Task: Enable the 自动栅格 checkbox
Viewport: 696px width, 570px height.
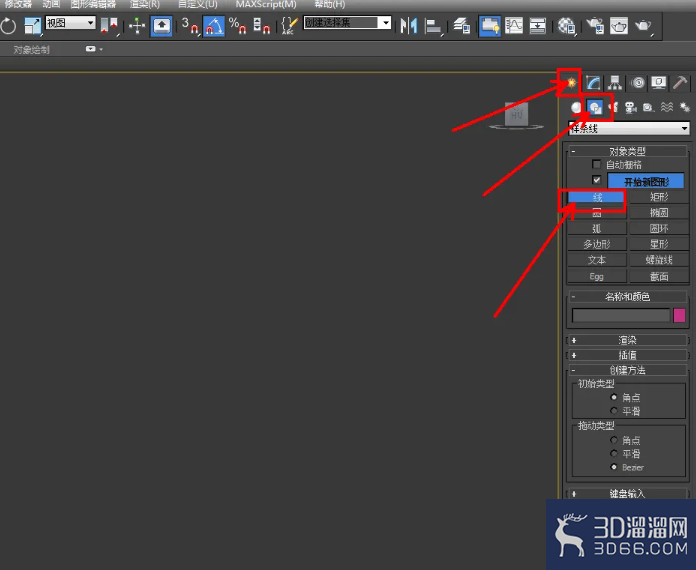Action: click(597, 165)
